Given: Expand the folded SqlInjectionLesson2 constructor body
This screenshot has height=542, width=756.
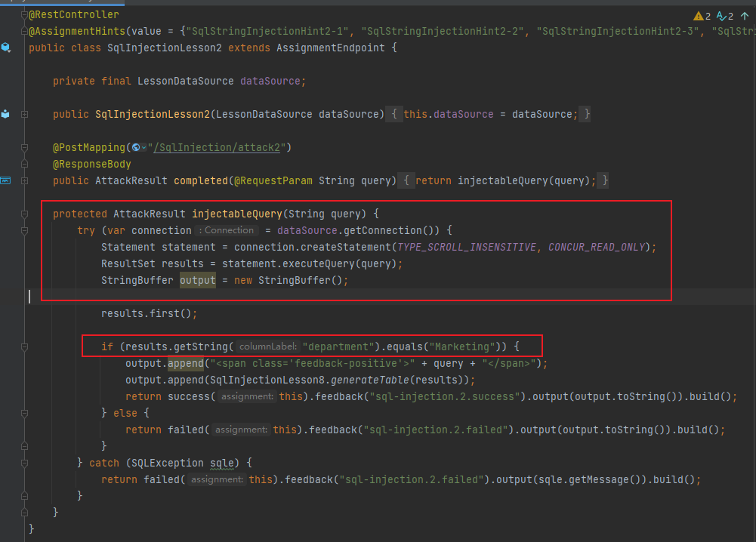Looking at the screenshot, I should coord(25,114).
